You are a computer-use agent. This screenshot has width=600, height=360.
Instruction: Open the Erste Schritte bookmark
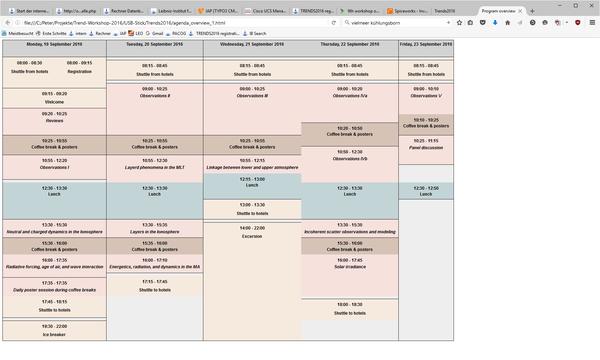pyautogui.click(x=51, y=34)
